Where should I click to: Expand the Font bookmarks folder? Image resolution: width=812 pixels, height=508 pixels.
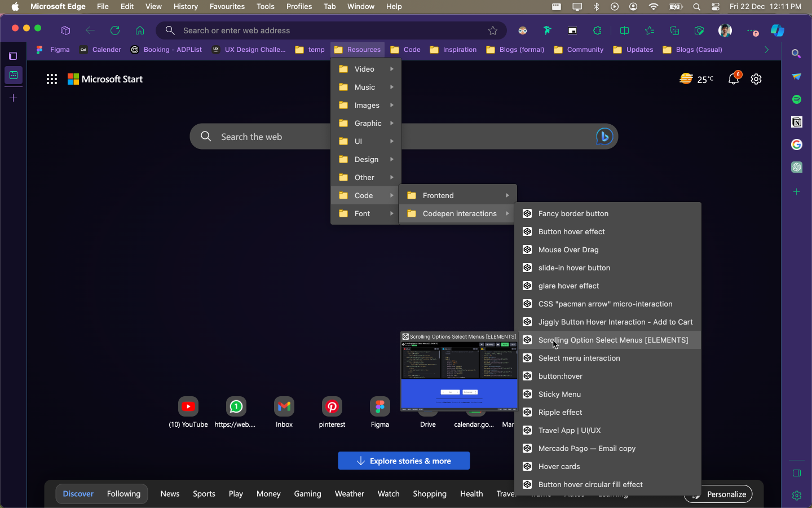tap(366, 213)
